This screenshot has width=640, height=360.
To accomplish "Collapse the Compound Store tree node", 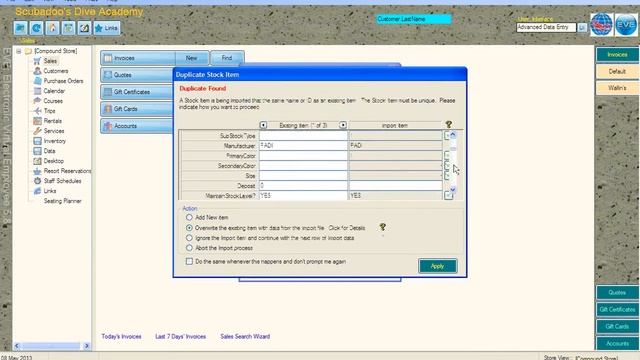I will click(x=19, y=51).
